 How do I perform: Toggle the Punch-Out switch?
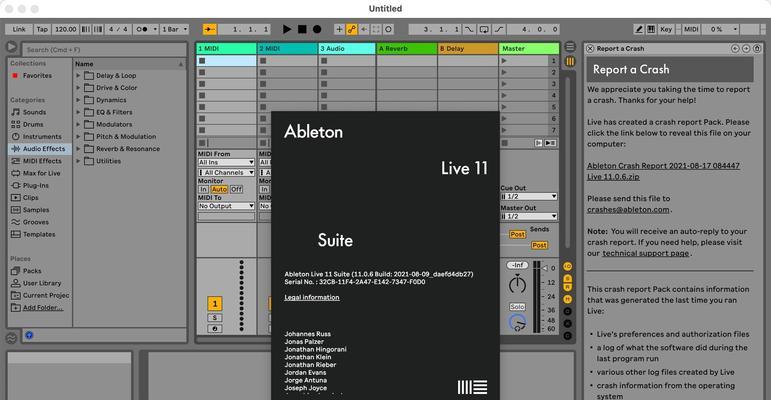tap(499, 30)
